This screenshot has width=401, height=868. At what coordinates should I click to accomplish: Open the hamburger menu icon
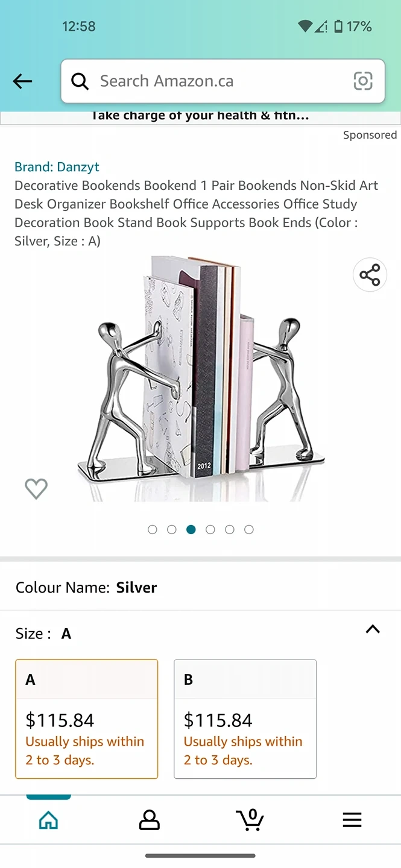tap(352, 820)
